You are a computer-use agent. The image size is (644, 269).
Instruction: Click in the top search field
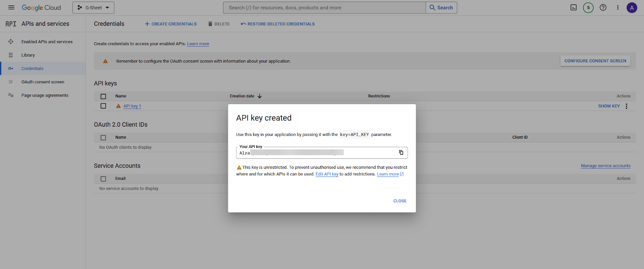324,8
